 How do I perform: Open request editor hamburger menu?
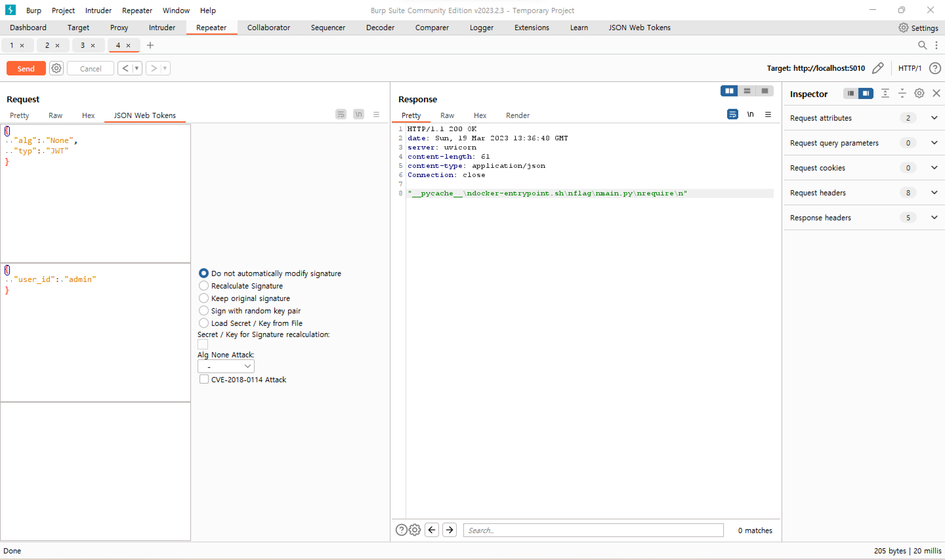click(376, 114)
